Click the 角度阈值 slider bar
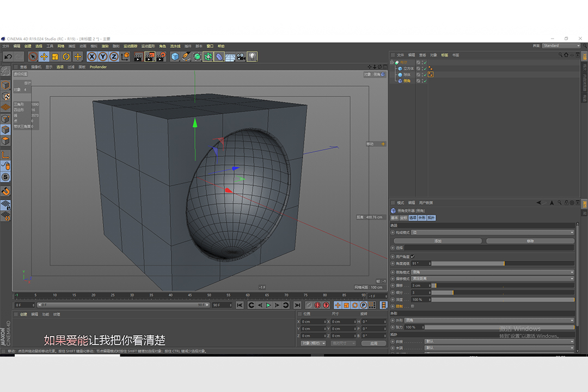Image resolution: width=588 pixels, height=392 pixels. click(x=502, y=264)
